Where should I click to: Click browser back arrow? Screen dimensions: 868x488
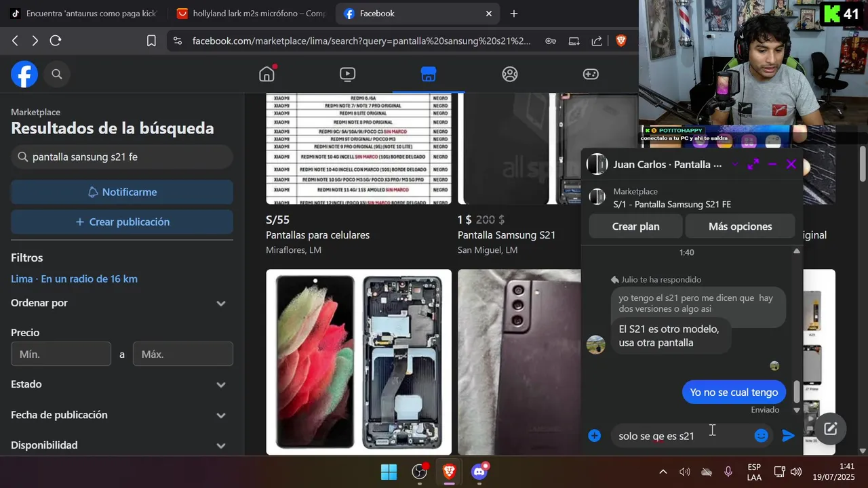[15, 41]
